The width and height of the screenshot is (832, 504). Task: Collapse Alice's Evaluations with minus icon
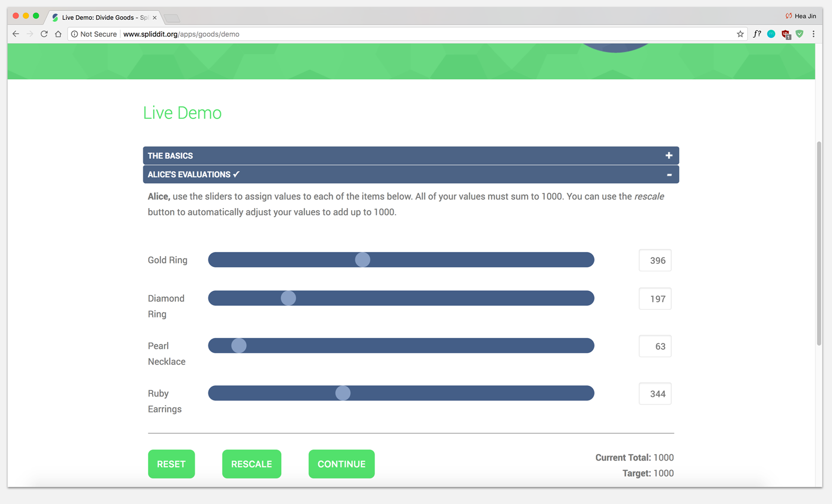[669, 175]
